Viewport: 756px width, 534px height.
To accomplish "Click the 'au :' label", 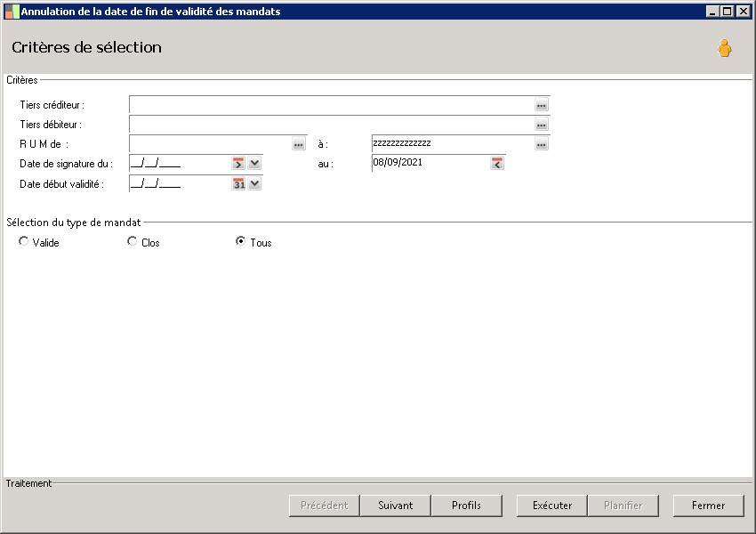I will (326, 164).
